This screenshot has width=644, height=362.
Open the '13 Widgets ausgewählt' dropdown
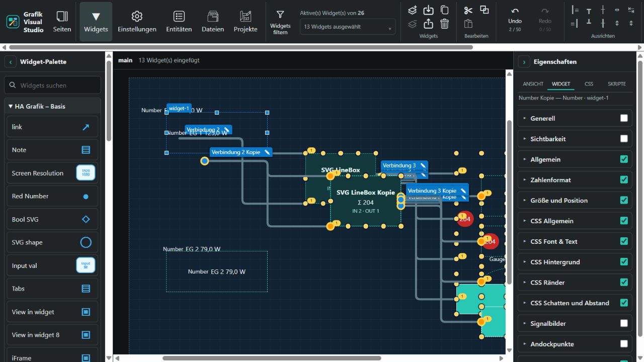(x=348, y=27)
